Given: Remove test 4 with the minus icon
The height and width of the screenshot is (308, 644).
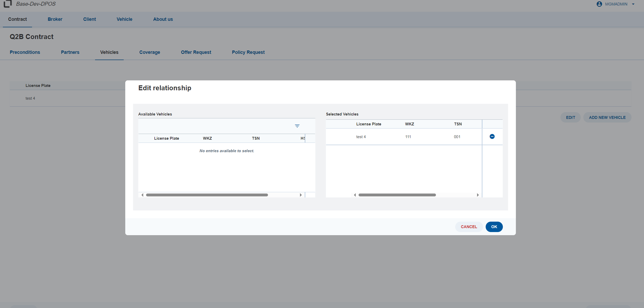Looking at the screenshot, I should [492, 137].
